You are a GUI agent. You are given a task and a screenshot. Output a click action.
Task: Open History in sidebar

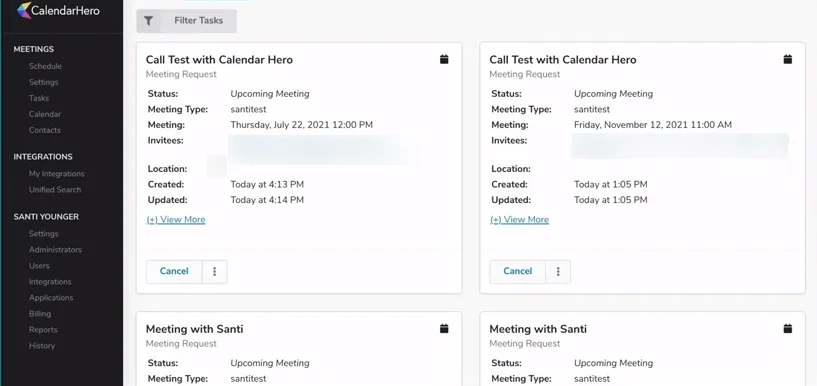pos(42,346)
